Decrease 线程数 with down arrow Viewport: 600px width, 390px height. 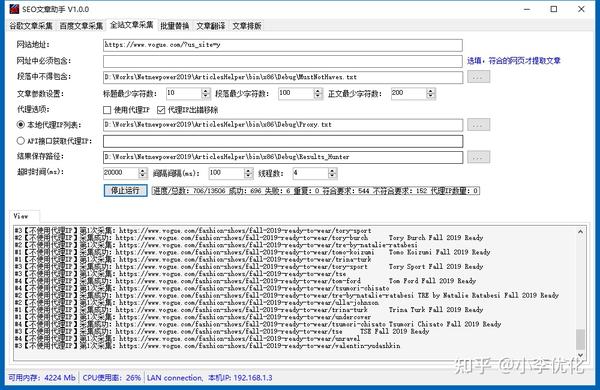point(332,176)
